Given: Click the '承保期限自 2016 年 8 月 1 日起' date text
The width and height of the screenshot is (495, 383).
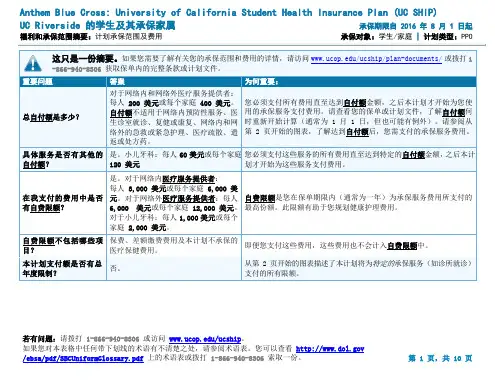Looking at the screenshot, I should pyautogui.click(x=416, y=26).
